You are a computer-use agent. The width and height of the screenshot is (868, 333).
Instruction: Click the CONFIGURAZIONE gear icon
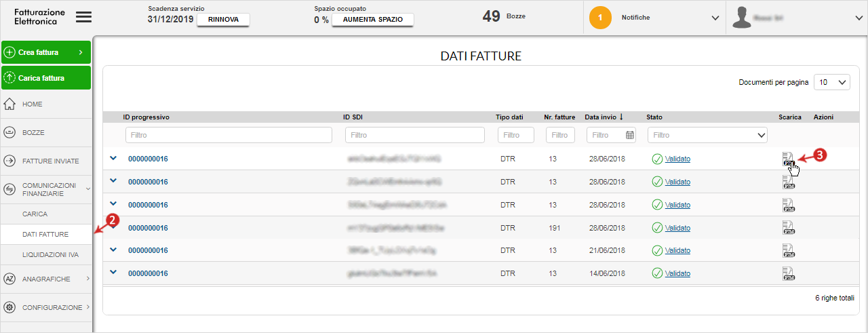[9, 307]
